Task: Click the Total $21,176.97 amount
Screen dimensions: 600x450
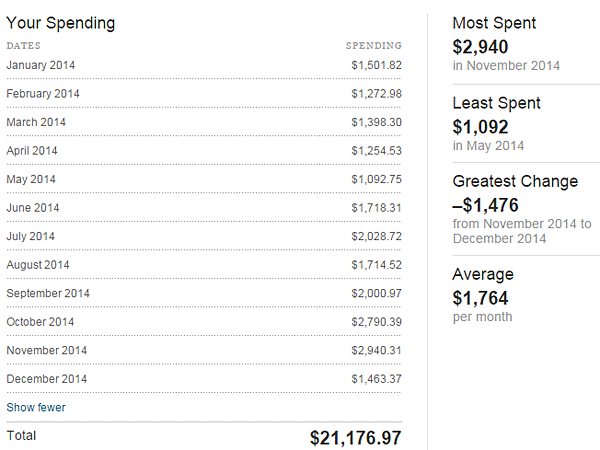Action: click(355, 438)
